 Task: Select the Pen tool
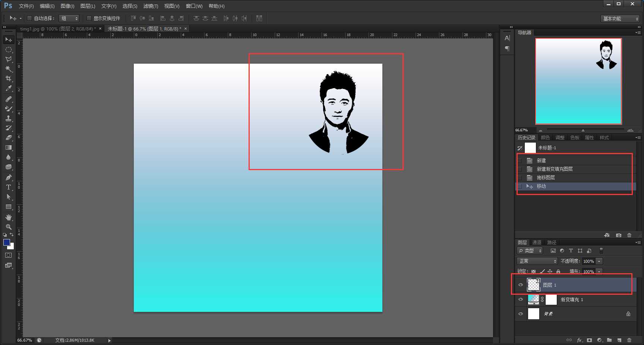coord(9,178)
